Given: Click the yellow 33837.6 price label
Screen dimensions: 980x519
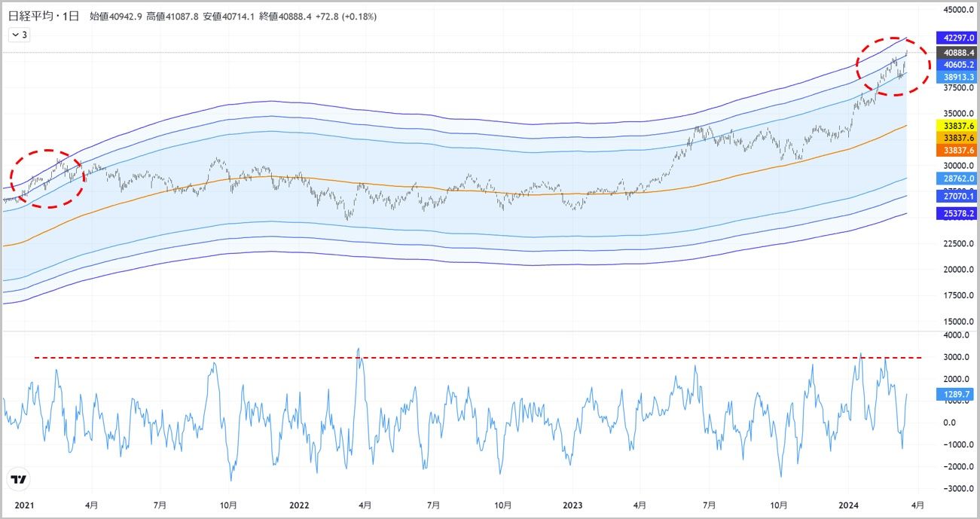Looking at the screenshot, I should pos(954,125).
